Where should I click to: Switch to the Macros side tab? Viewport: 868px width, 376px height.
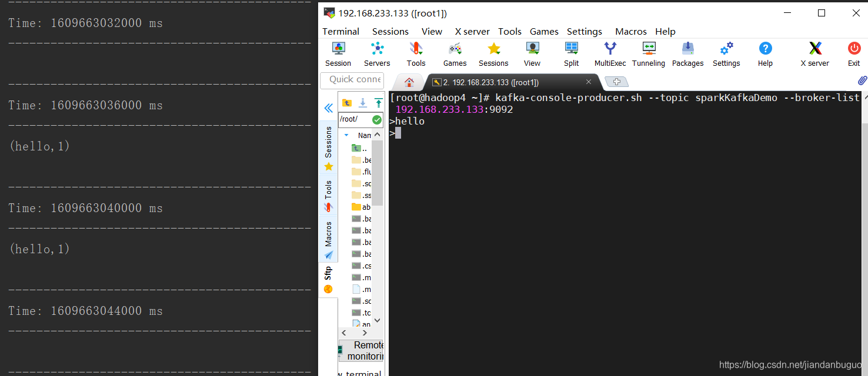click(x=328, y=240)
